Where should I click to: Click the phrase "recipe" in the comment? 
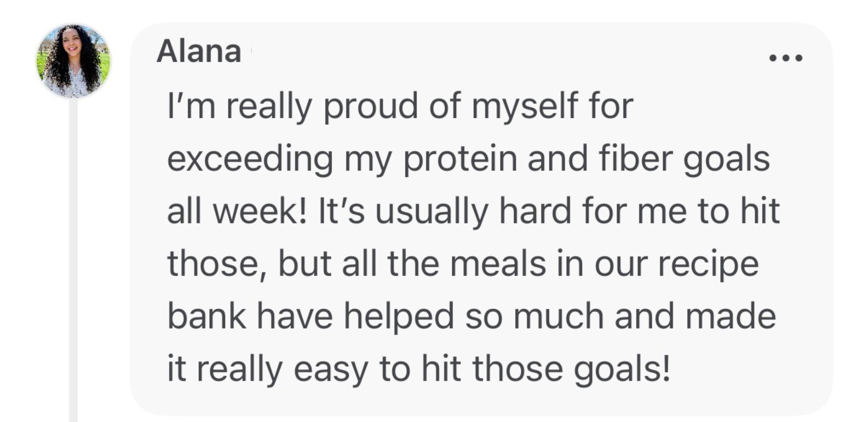pyautogui.click(x=708, y=265)
